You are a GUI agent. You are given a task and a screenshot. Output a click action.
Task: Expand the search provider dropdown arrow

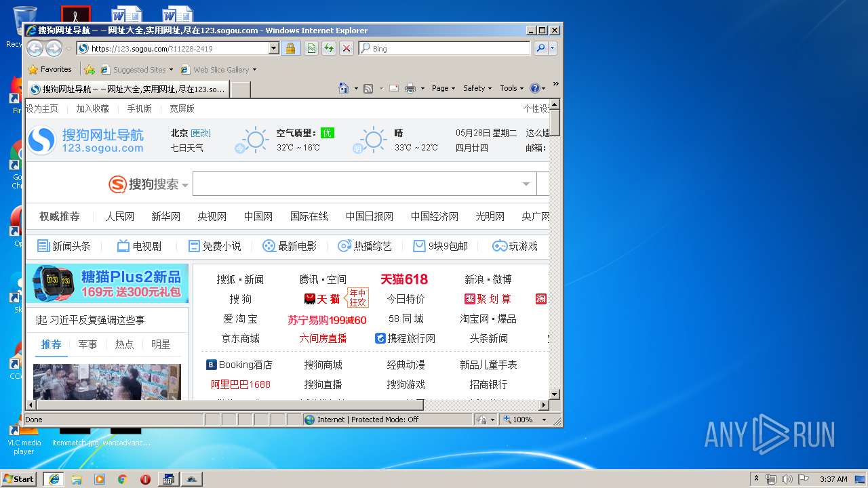click(553, 48)
